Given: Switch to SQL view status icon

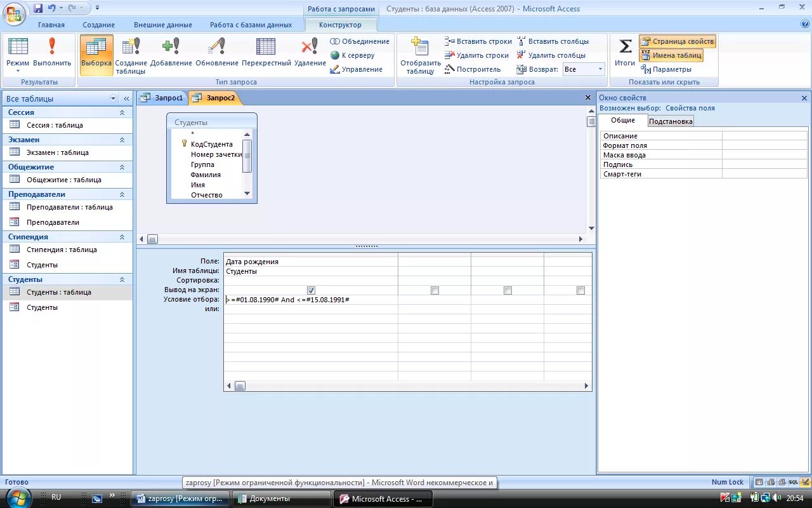Looking at the screenshot, I should tap(794, 483).
